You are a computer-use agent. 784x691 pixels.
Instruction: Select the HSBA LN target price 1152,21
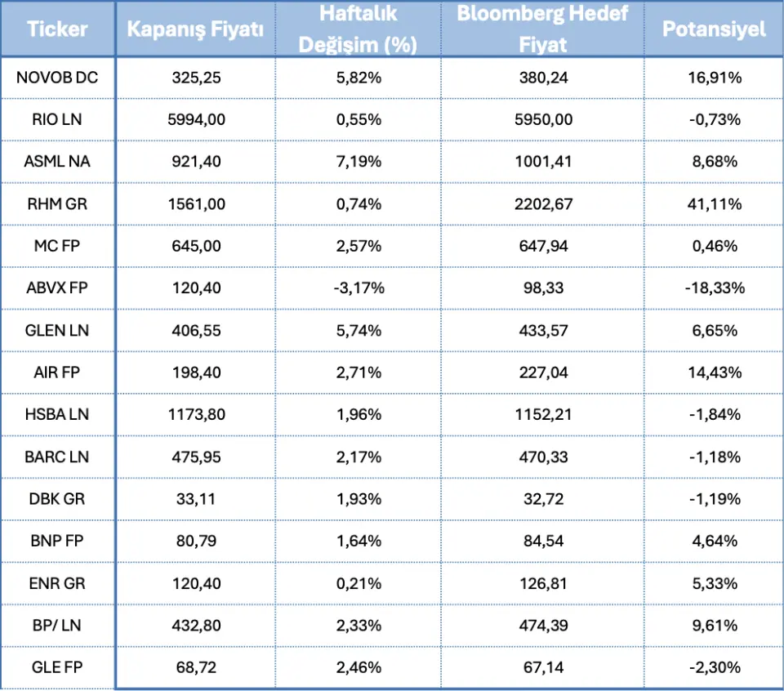click(x=542, y=414)
